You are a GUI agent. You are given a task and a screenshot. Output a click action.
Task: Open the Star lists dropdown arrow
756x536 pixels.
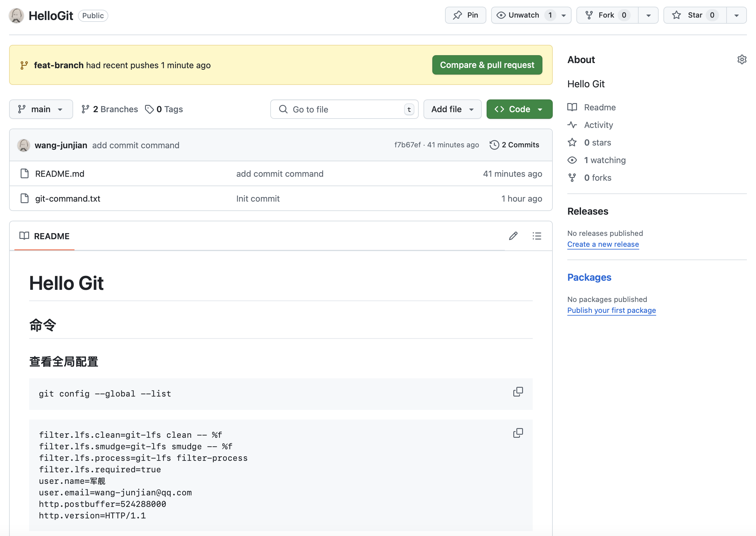(x=736, y=15)
